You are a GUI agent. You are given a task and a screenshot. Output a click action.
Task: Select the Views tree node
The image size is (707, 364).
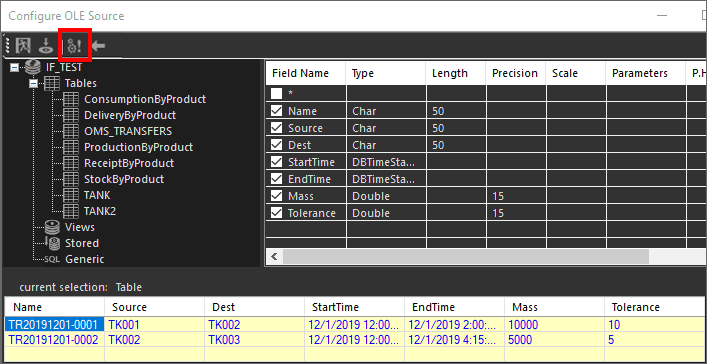[80, 227]
